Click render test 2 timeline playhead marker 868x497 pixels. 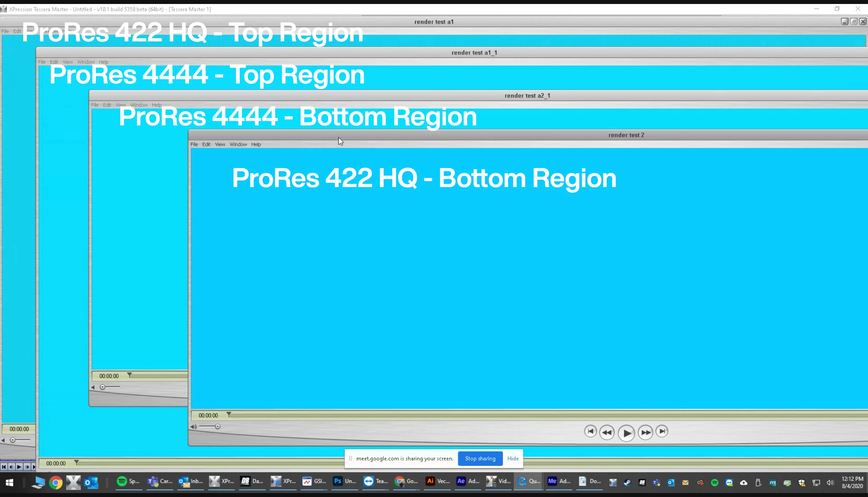(229, 414)
